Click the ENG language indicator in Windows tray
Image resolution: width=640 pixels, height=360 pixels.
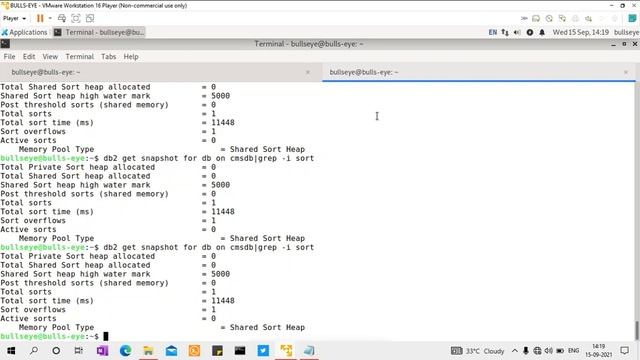[573, 351]
